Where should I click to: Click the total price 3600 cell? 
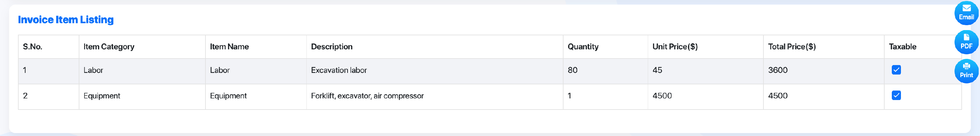[824, 71]
